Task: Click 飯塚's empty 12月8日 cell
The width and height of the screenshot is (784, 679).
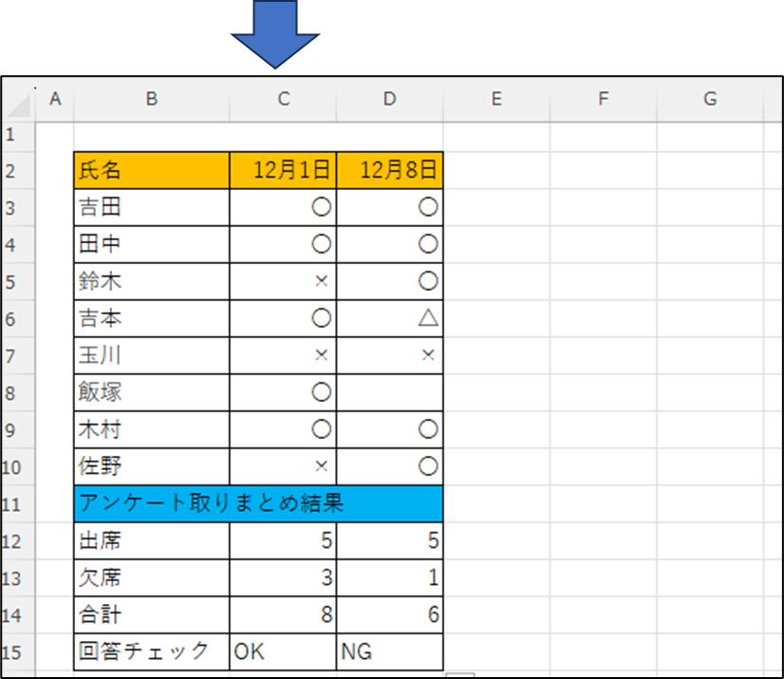Action: pos(390,392)
